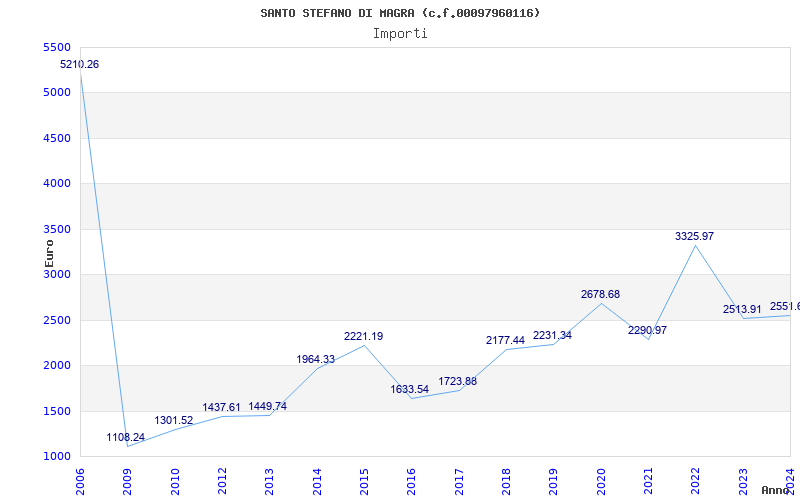Click year 2022 on the x-axis
This screenshot has height=500, width=800.
[695, 478]
